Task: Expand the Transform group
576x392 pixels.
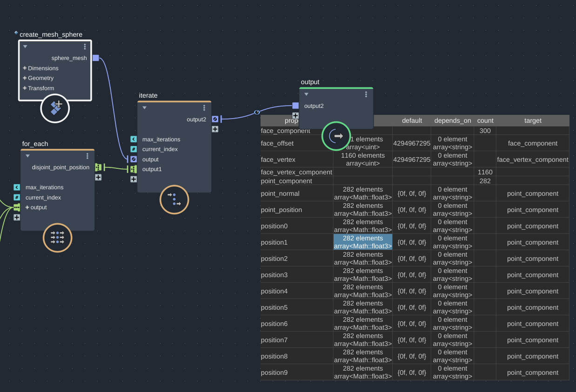Action: 25,88
